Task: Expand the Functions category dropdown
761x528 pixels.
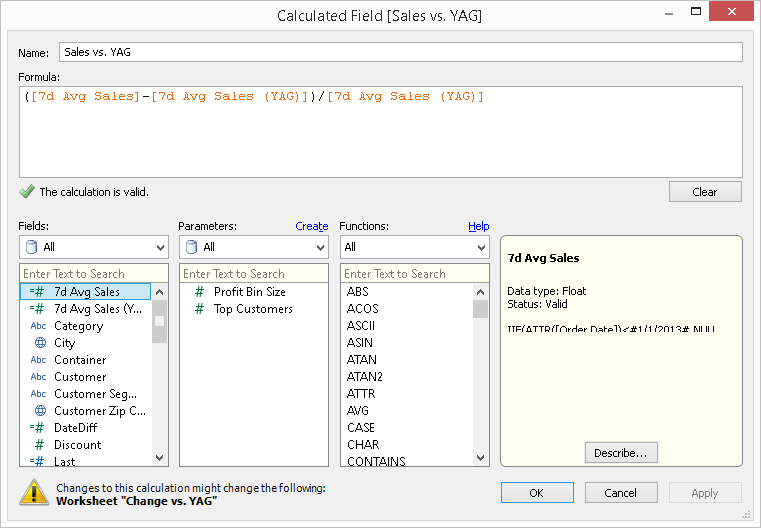Action: click(x=414, y=247)
